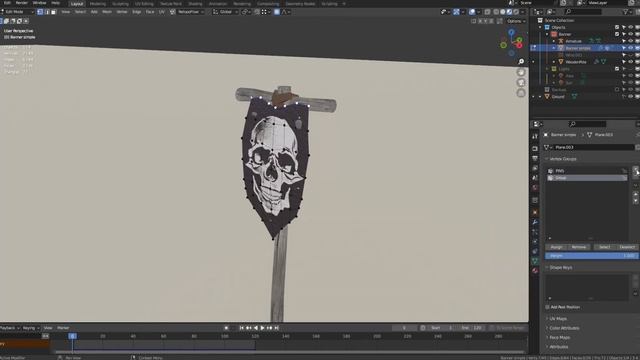The width and height of the screenshot is (640, 360).
Task: Open Particles Properties tab icon
Action: point(535,232)
